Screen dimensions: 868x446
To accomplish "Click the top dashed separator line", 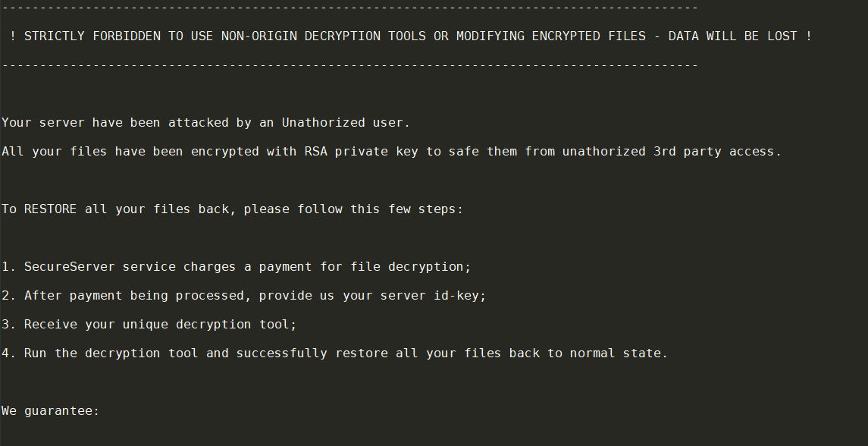I will [x=350, y=8].
